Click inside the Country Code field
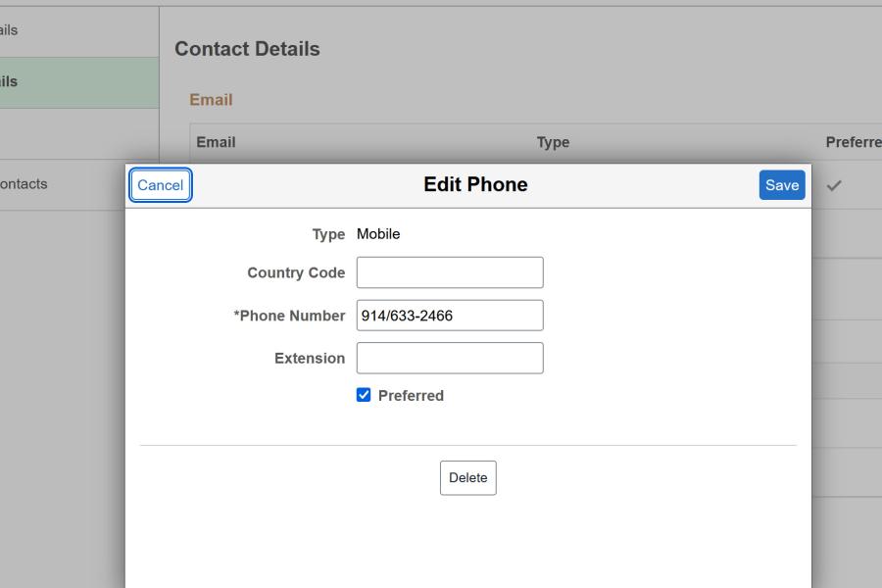 (x=449, y=271)
